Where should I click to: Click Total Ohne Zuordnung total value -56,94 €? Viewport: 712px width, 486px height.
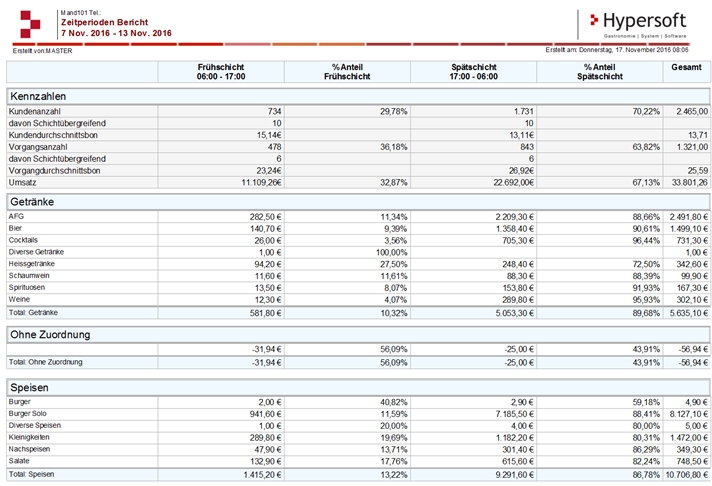693,362
